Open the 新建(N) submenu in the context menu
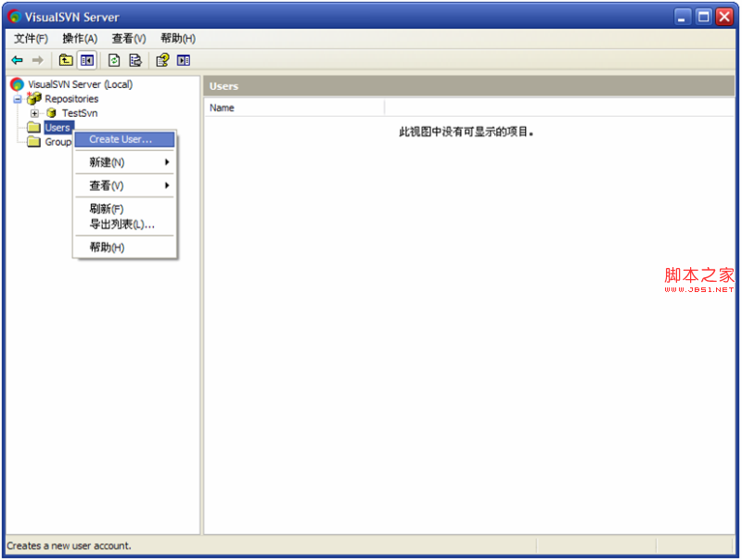Image resolution: width=742 pixels, height=560 pixels. click(125, 162)
